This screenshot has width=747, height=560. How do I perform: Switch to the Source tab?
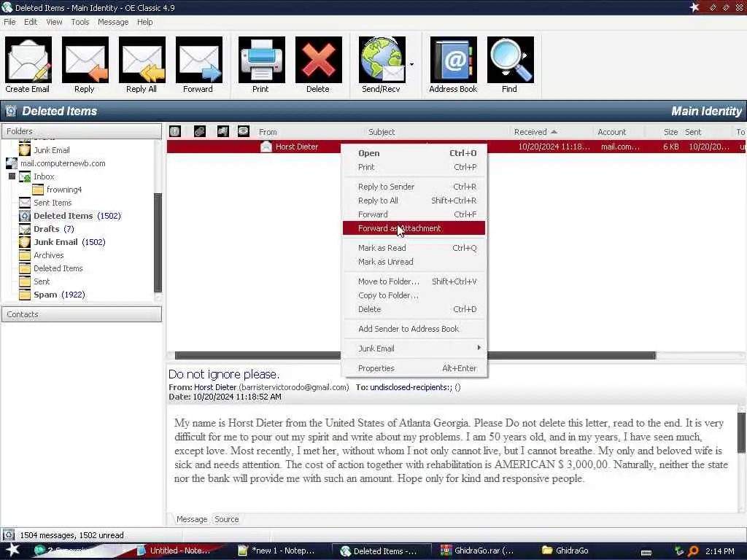(x=226, y=519)
